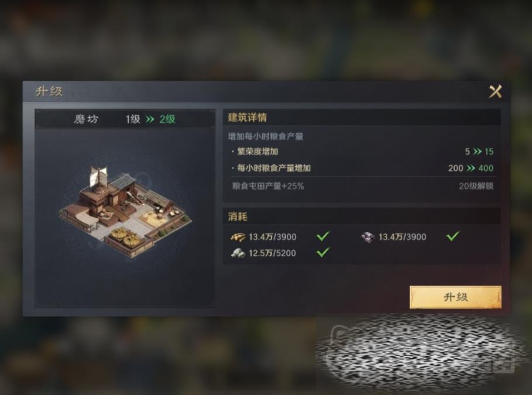The width and height of the screenshot is (532, 395).
Task: Close the 升级 dialog with the X
Action: (x=495, y=91)
